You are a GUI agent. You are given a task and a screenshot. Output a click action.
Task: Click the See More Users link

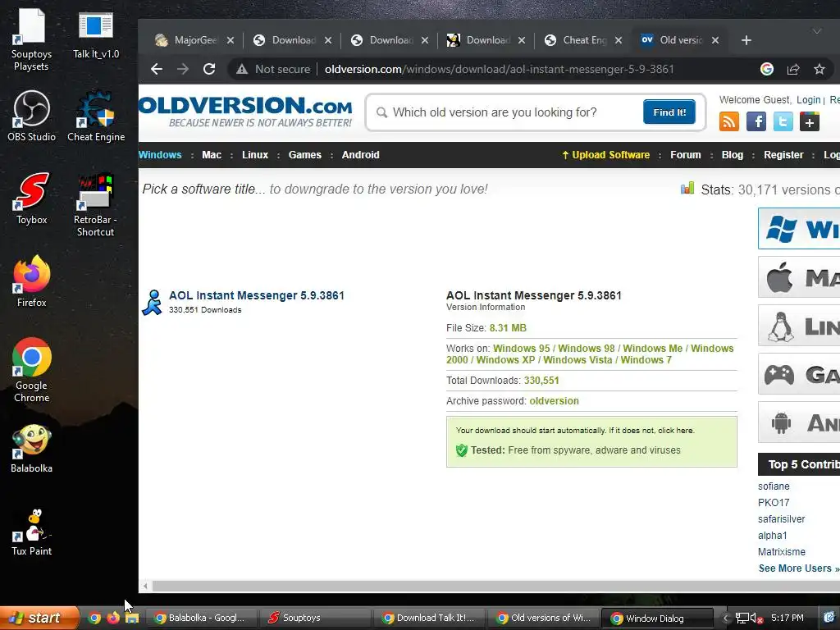[798, 568]
